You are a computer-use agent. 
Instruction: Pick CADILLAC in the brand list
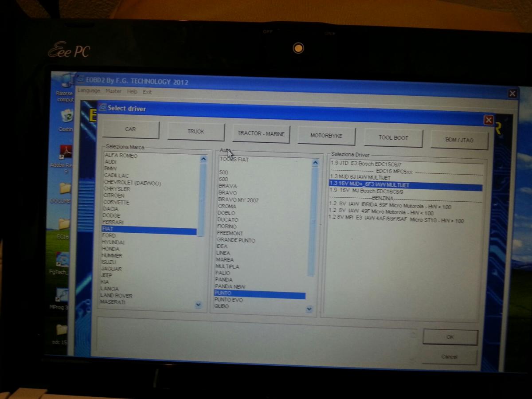tap(117, 176)
